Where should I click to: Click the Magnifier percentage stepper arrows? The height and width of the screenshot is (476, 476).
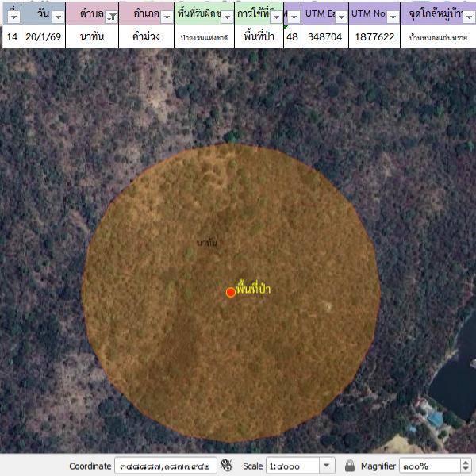[x=465, y=466]
